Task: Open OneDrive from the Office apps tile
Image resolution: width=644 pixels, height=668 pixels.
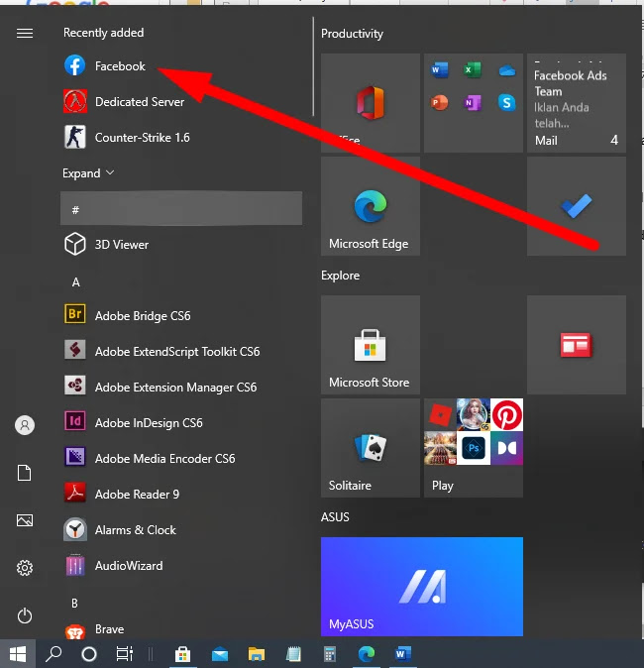Action: point(507,70)
